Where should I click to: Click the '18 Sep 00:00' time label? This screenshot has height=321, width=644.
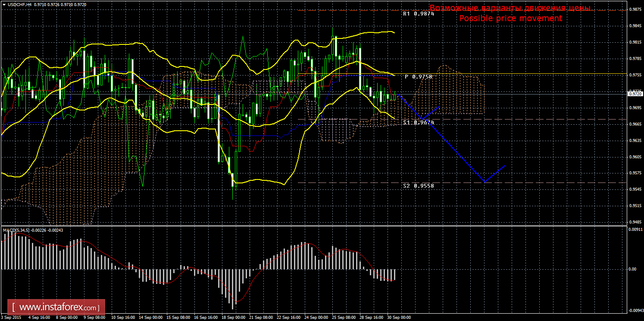[x=233, y=317]
